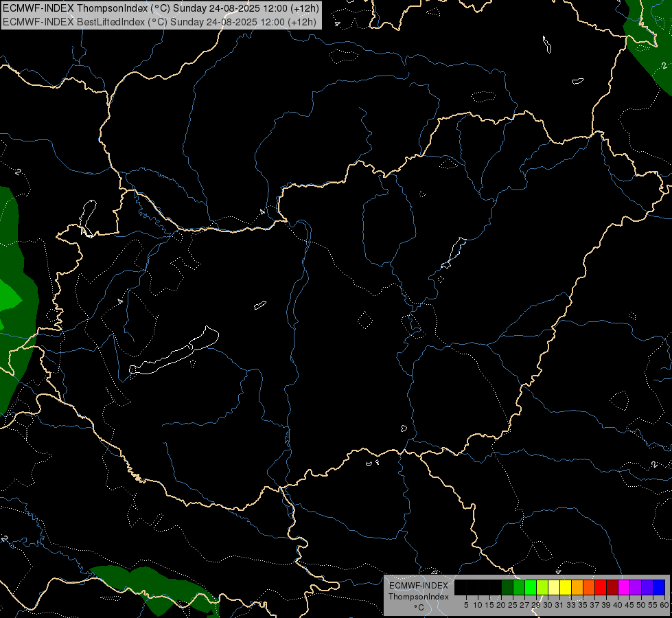This screenshot has width=672, height=618.
Task: Click the legend label ECMWF-INDEX
Action: 419,586
